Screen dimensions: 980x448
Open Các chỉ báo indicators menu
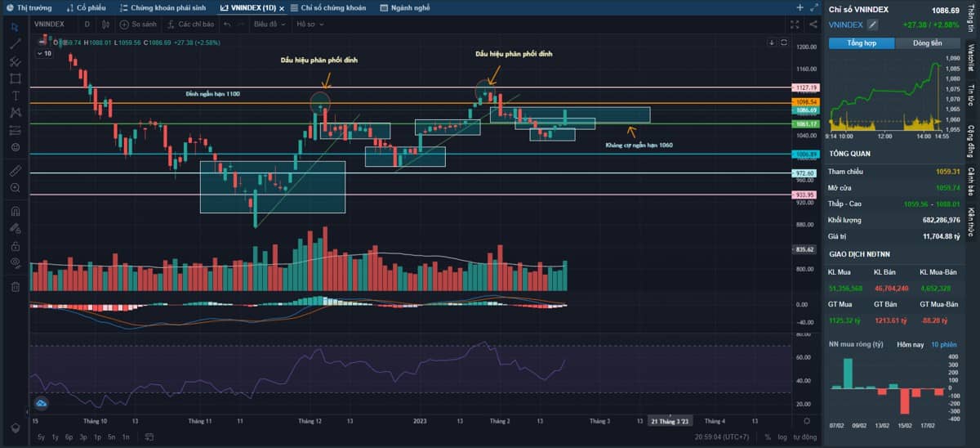tap(190, 24)
